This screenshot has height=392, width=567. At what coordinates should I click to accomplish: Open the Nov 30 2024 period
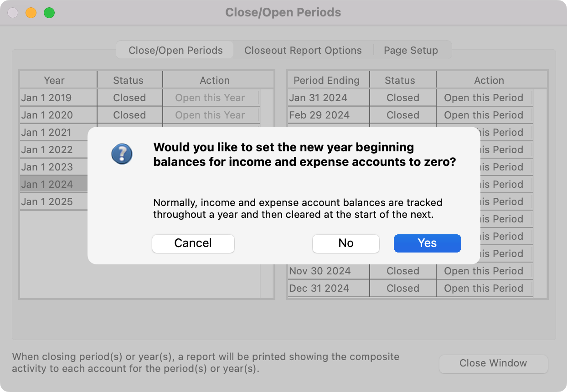click(484, 271)
